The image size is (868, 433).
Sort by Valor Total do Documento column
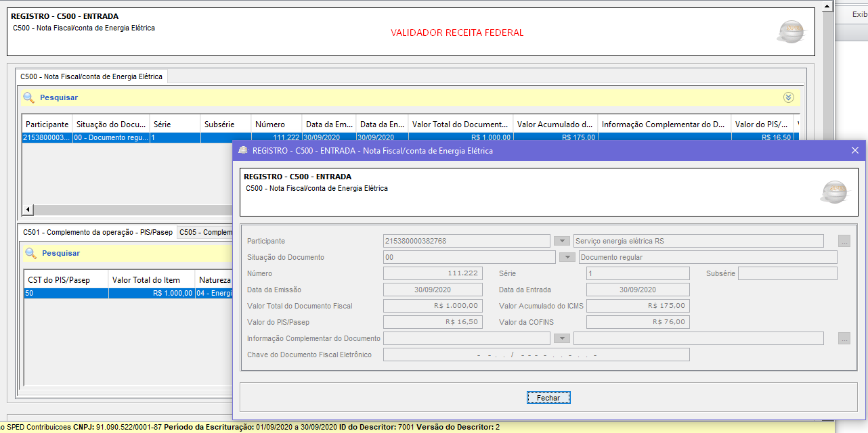coord(460,124)
